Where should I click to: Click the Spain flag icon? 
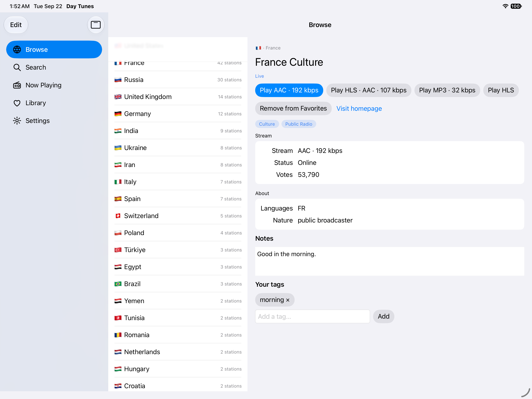(x=118, y=199)
